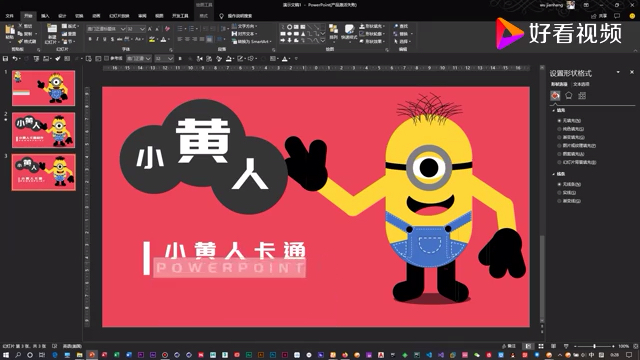
Task: Switch to Normal view in status bar
Action: coord(529,346)
